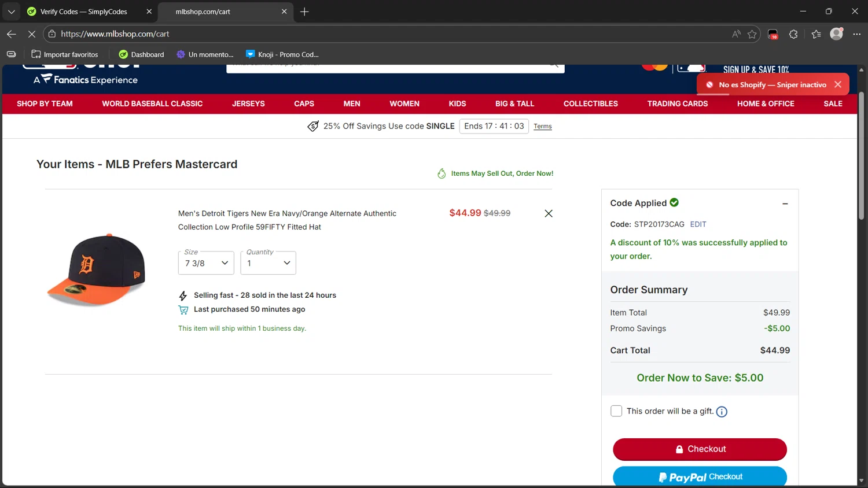Open Importar favoritos bookmark
Image resolution: width=868 pixels, height=488 pixels.
(65, 54)
